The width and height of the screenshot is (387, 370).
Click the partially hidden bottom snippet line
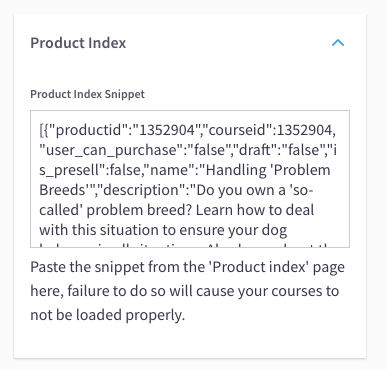[185, 246]
